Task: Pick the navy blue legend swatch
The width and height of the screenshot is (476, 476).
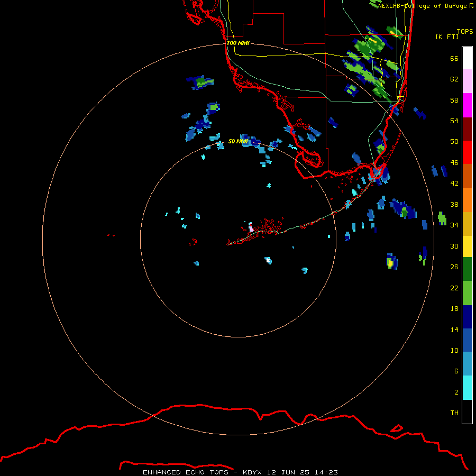Action: pyautogui.click(x=467, y=317)
